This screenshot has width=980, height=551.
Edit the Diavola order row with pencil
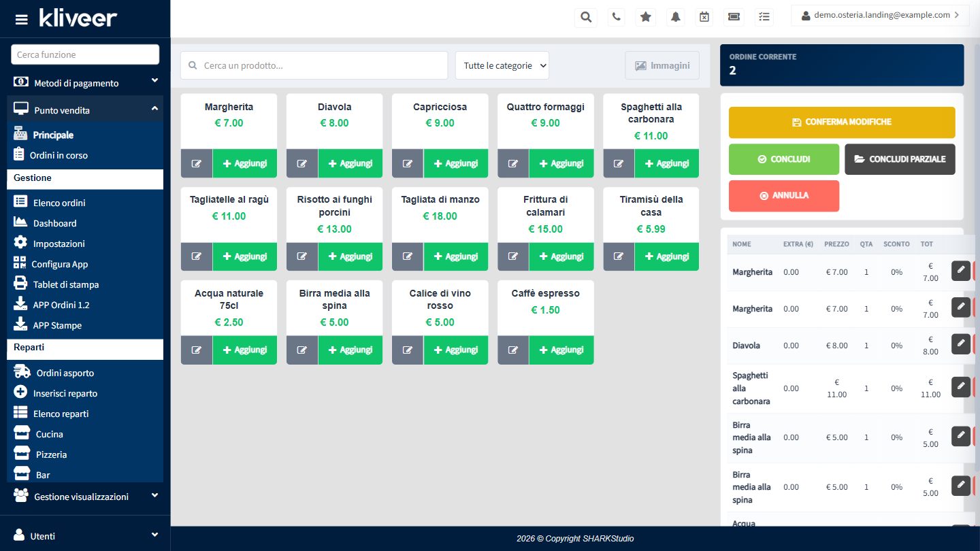pyautogui.click(x=960, y=344)
